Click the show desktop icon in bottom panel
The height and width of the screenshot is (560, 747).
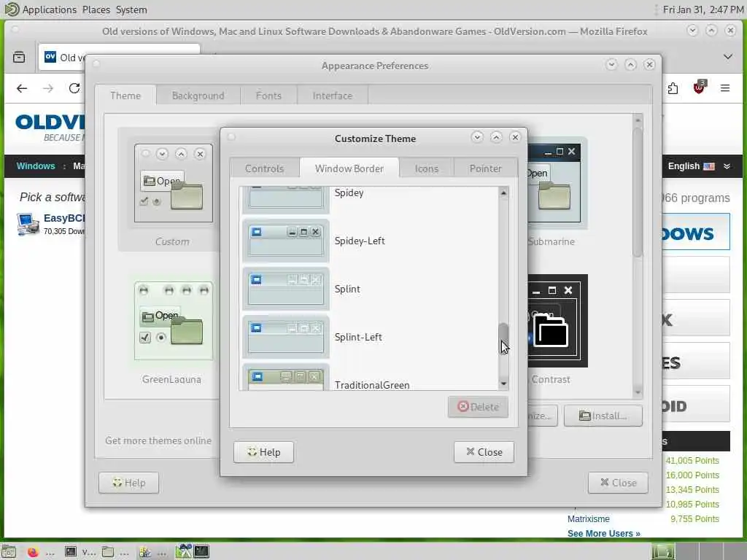click(x=9, y=551)
